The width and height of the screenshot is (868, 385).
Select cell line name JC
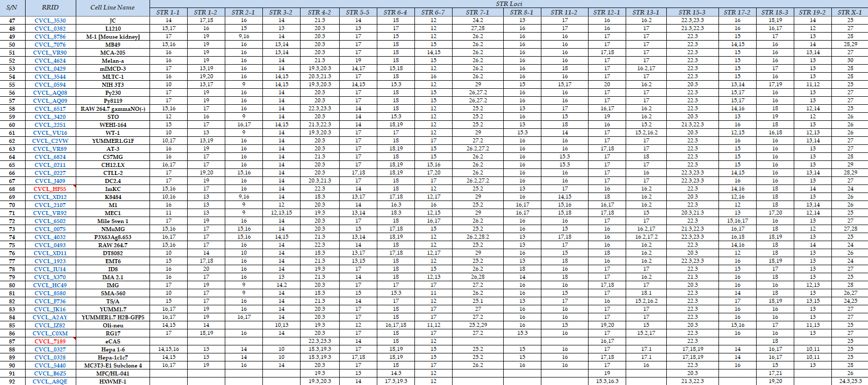113,21
